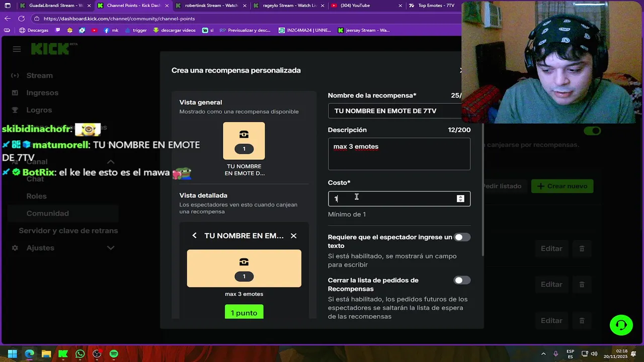Switch the ESP keyboard language indicator
Screen dimensions: 644x362
(570, 354)
